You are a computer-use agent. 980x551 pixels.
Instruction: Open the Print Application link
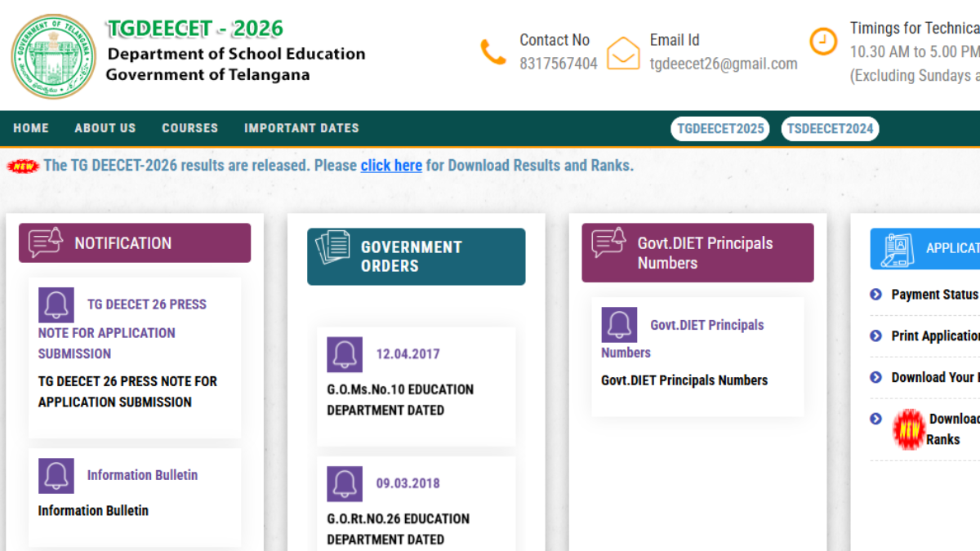(x=936, y=335)
